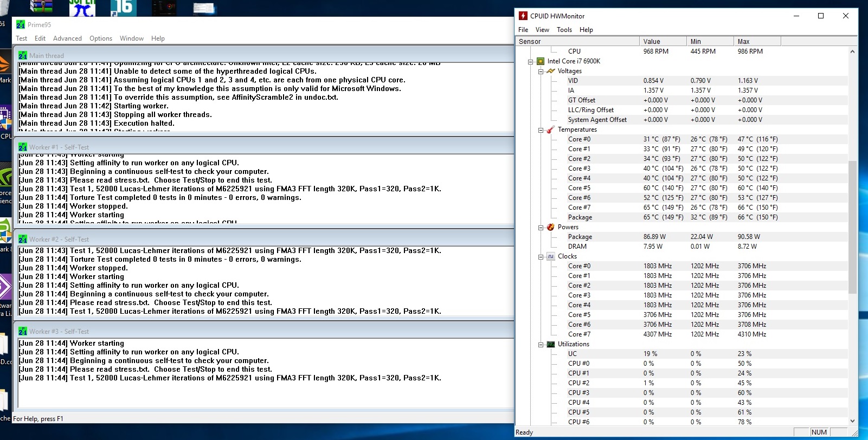Collapse the Powers tree section
Screen dimensions: 868x440
[x=541, y=227]
